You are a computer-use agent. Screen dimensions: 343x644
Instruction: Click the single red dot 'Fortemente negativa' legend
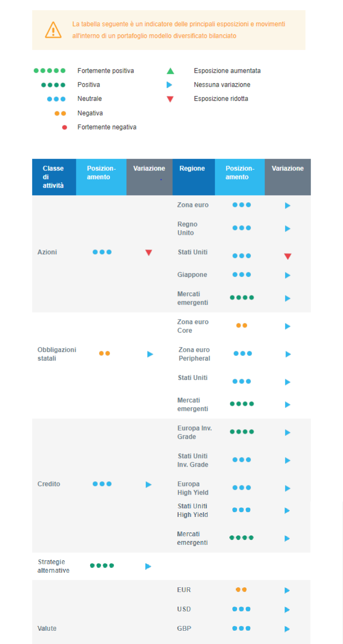point(64,127)
